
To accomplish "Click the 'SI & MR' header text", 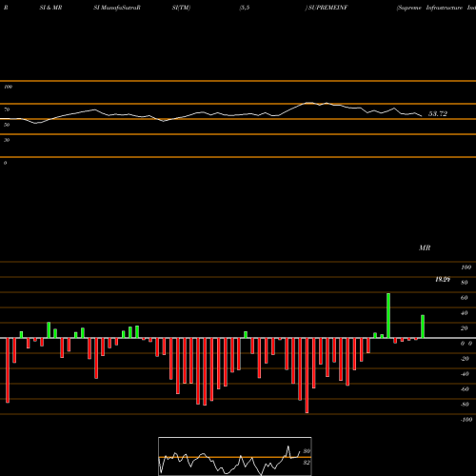I will 50,8.
